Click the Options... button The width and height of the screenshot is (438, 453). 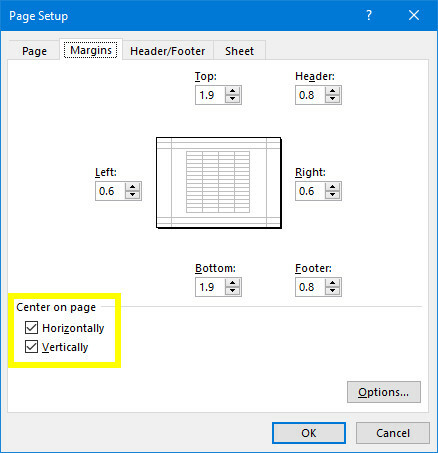384,392
